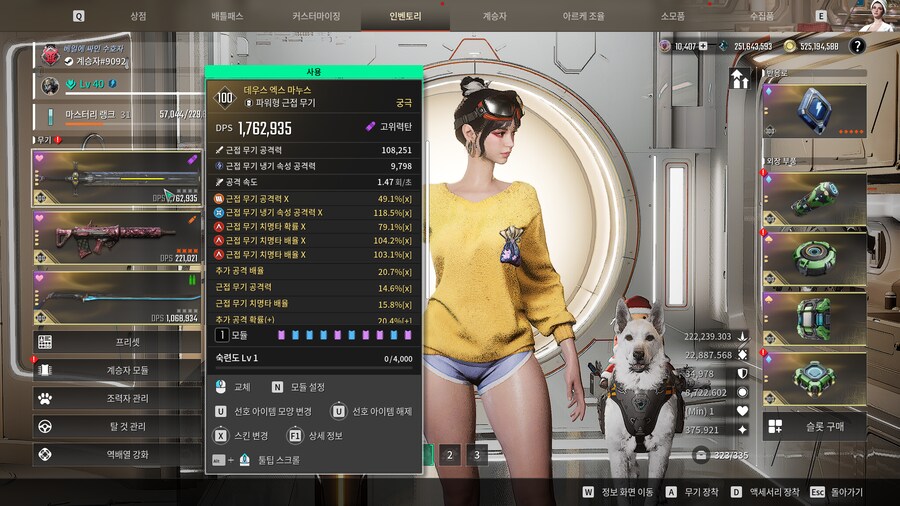Select the fourth hexagonal component slot
The image size is (900, 506).
(x=814, y=379)
